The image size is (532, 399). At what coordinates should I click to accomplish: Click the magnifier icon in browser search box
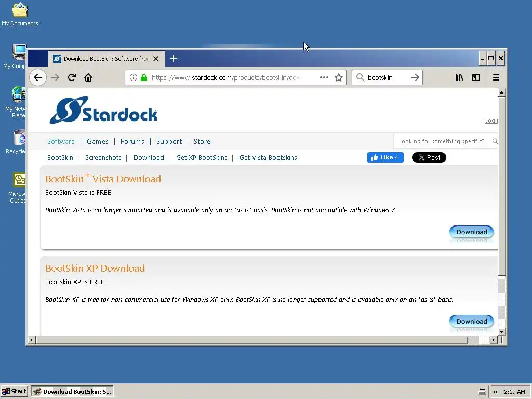[361, 78]
